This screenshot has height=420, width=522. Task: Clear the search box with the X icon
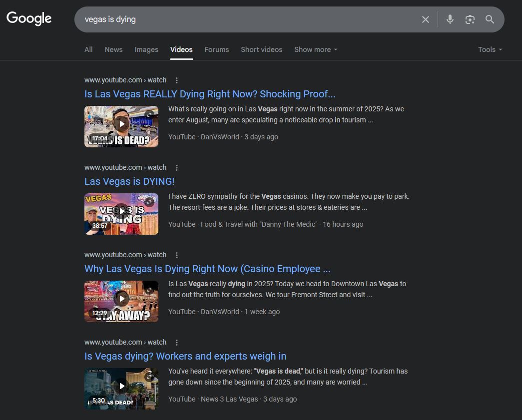click(425, 19)
